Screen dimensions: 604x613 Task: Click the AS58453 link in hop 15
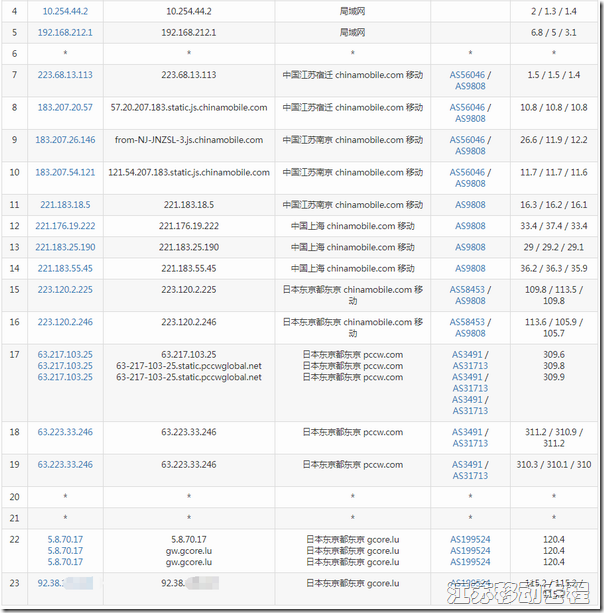(x=467, y=289)
